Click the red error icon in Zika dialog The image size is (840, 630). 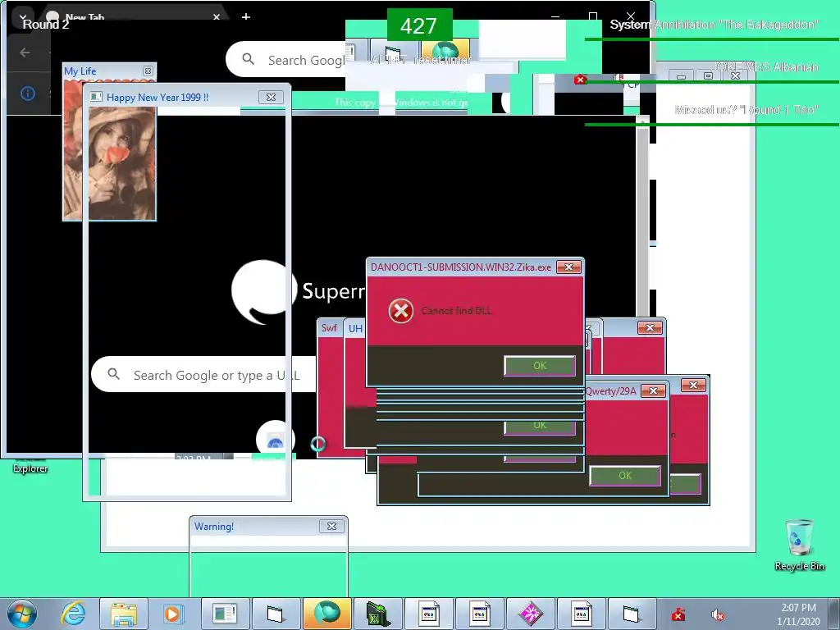click(400, 311)
